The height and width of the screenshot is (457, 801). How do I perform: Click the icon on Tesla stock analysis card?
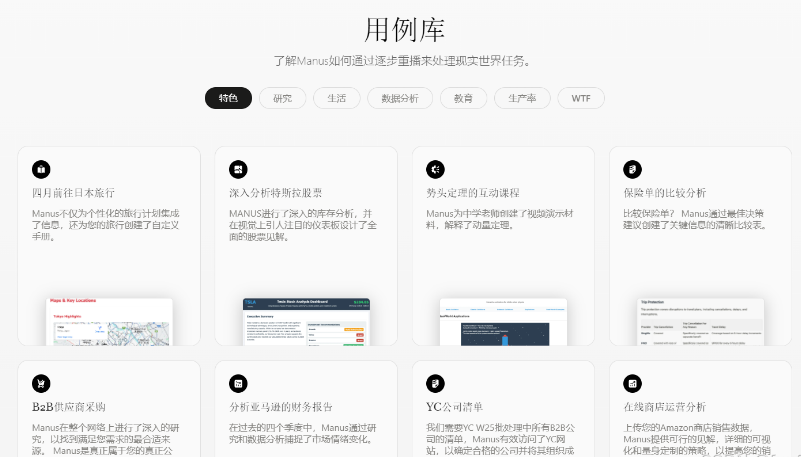tap(238, 169)
